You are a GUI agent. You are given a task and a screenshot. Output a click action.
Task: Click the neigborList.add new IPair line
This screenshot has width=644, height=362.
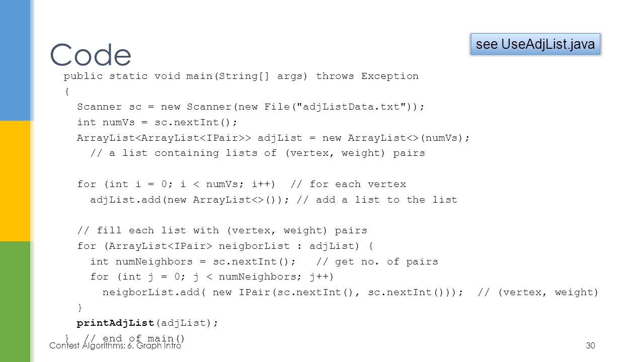pyautogui.click(x=351, y=292)
